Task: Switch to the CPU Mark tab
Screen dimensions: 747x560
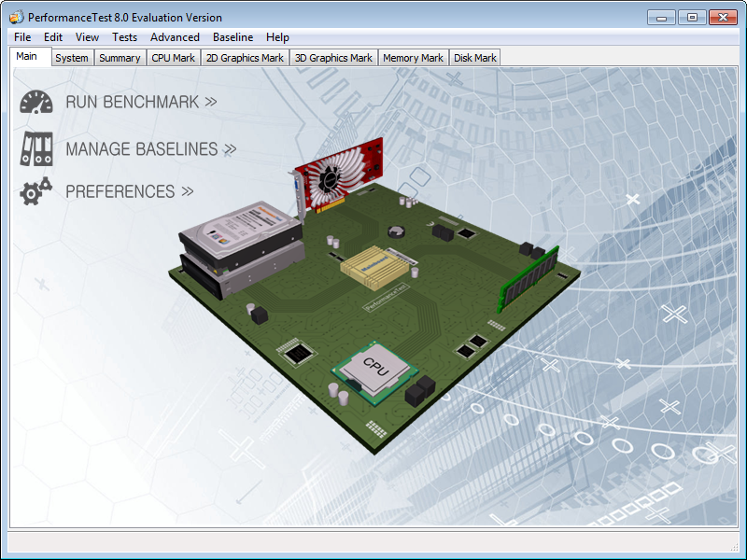Action: pyautogui.click(x=174, y=58)
